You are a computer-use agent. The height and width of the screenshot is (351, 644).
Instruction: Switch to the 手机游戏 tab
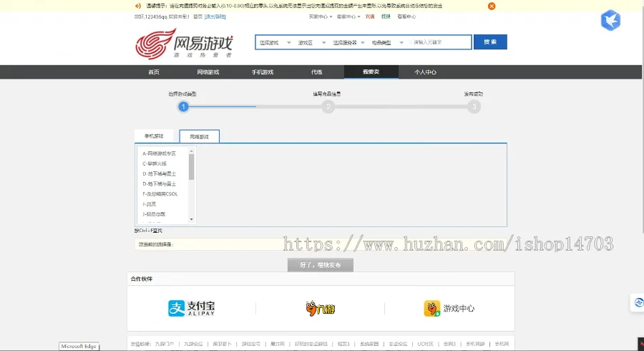coord(154,136)
